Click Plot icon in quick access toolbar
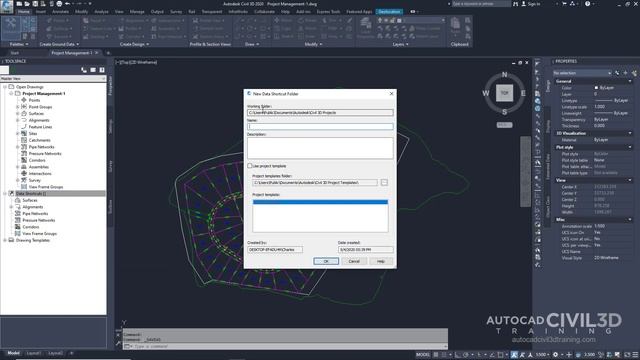 (x=59, y=4)
